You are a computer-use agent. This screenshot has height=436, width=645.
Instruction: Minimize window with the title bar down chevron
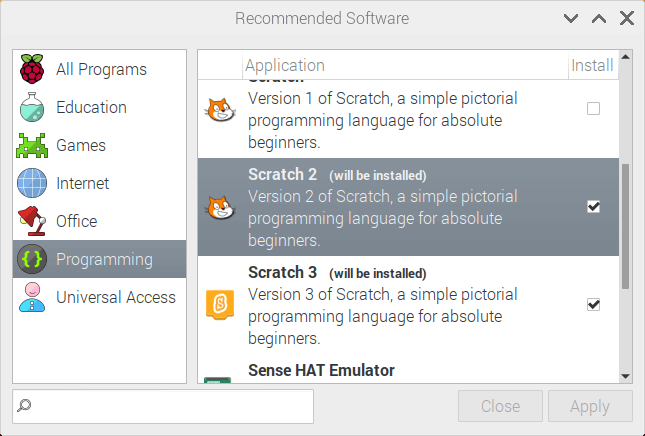click(x=571, y=19)
